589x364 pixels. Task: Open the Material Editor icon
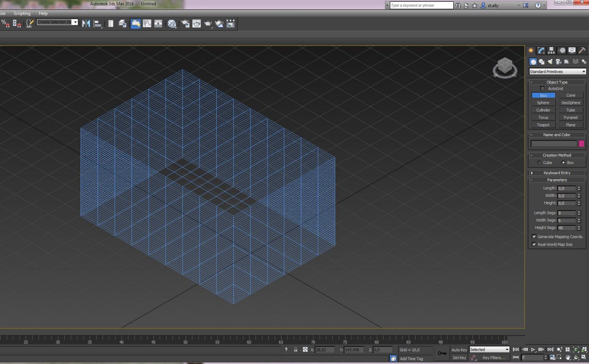[172, 23]
